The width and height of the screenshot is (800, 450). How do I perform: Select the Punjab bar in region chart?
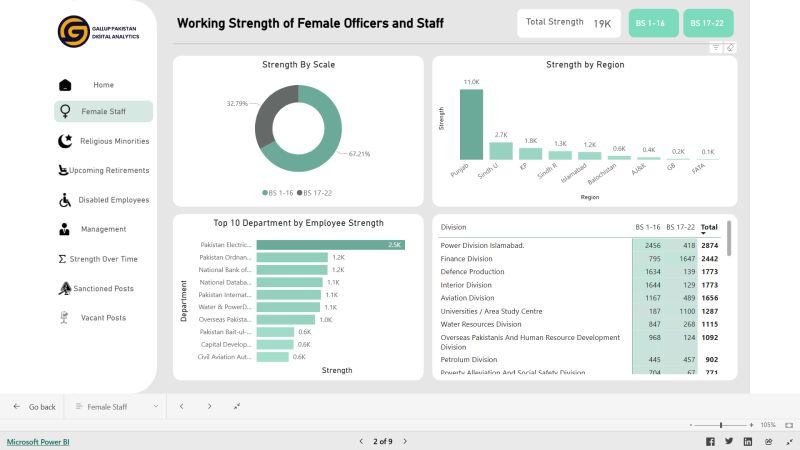coord(471,124)
